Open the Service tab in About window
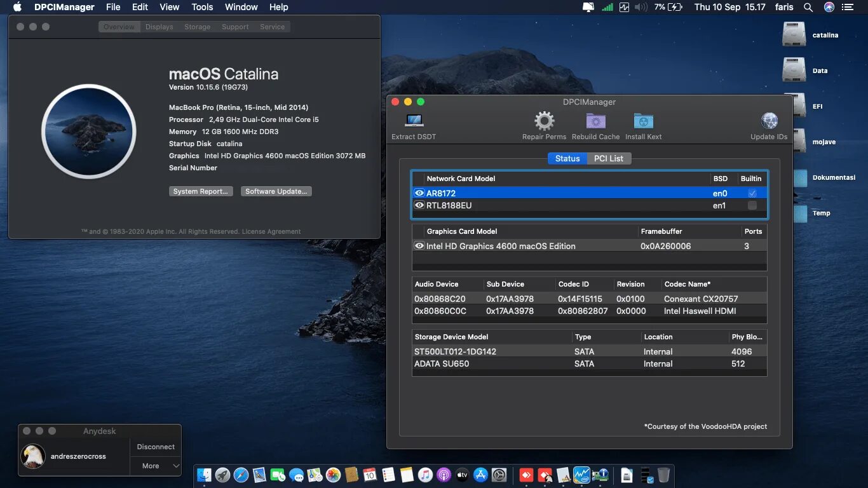Screen dimensions: 868x488 (x=273, y=27)
